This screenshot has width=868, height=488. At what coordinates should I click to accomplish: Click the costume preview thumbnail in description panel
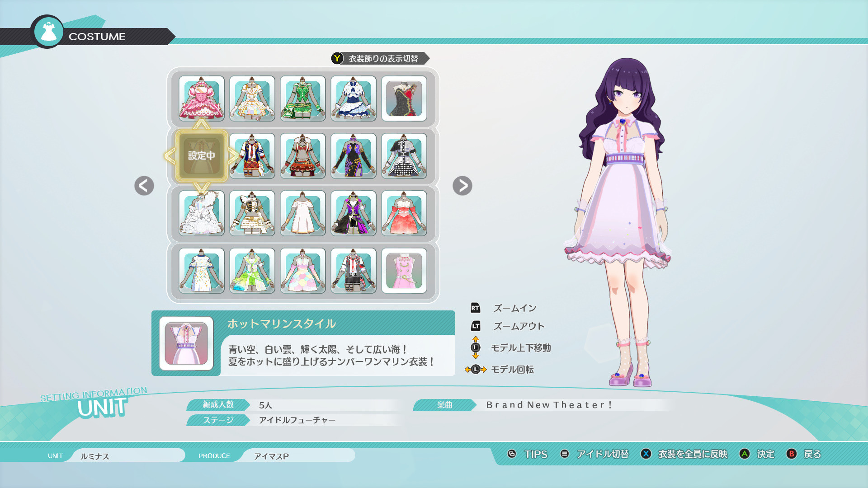(x=186, y=343)
